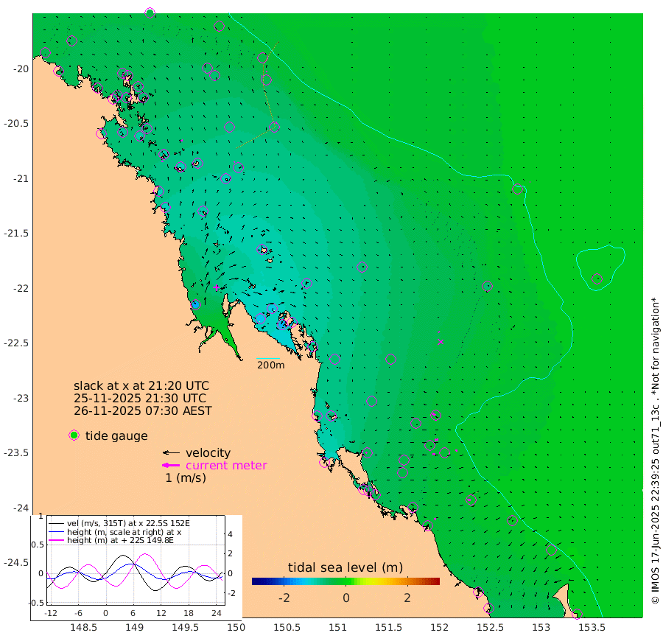The image size is (663, 644).
Task: Click the '152' longitude axis label
Action: pyautogui.click(x=439, y=628)
